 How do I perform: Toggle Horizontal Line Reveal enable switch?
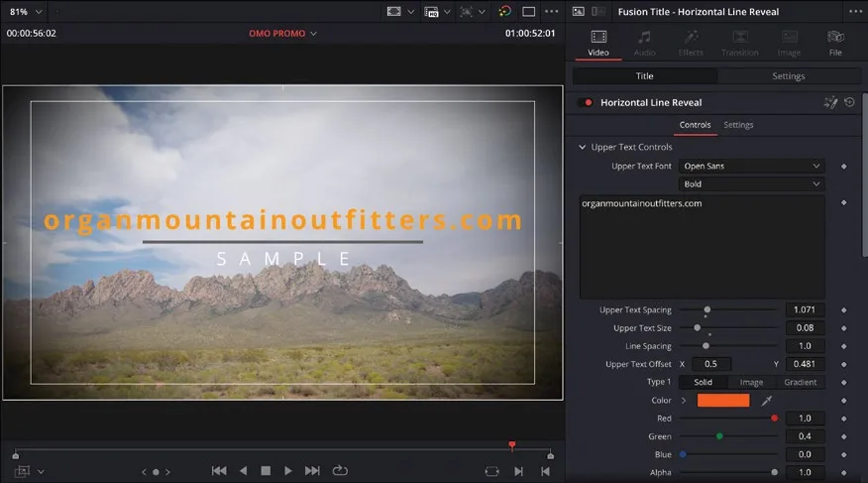[585, 102]
